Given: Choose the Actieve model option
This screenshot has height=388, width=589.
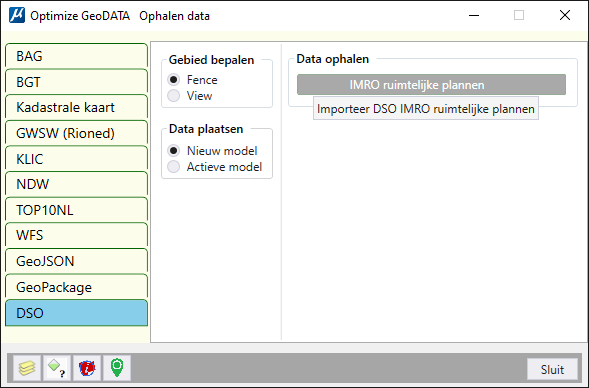Looking at the screenshot, I should point(174,167).
